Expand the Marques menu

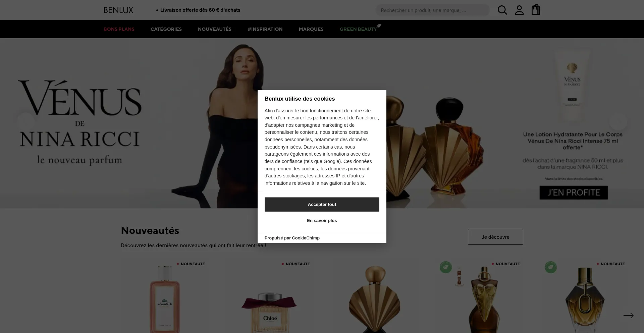click(x=311, y=29)
